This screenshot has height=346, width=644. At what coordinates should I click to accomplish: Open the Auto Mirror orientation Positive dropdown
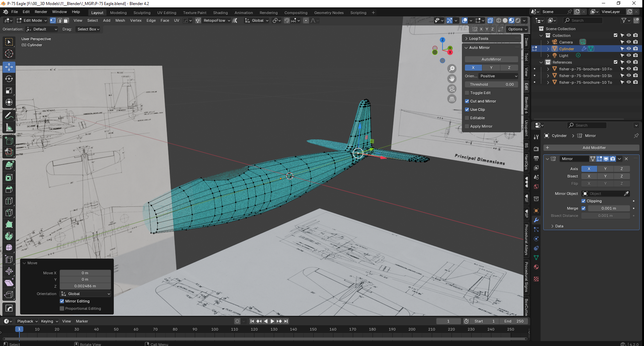[x=499, y=76]
